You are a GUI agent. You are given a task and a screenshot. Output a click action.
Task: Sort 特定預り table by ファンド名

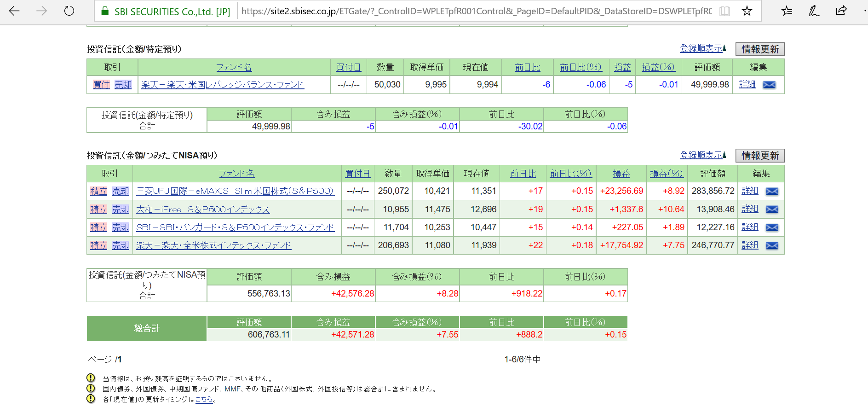pos(234,67)
